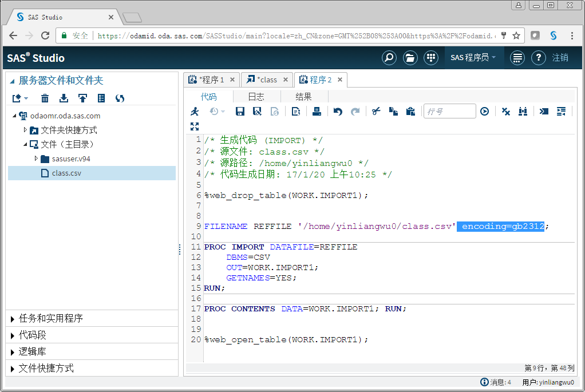Download the selected file

tap(64, 98)
